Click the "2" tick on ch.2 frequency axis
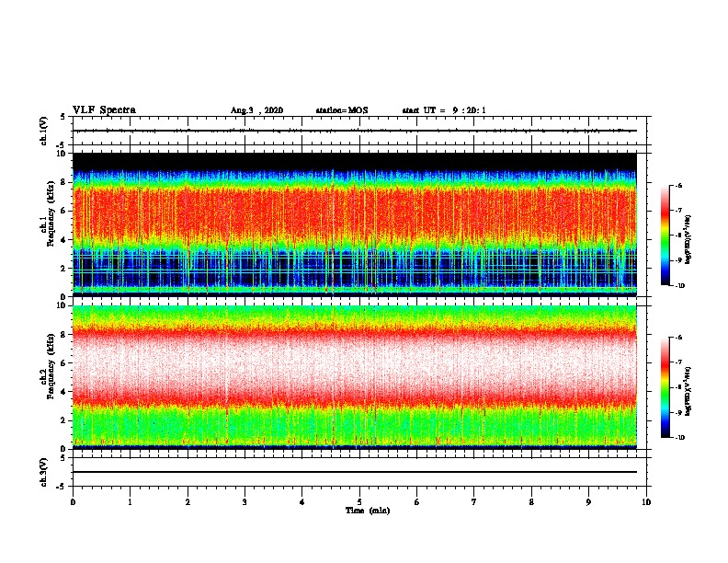The width and height of the screenshot is (728, 563). tap(64, 420)
